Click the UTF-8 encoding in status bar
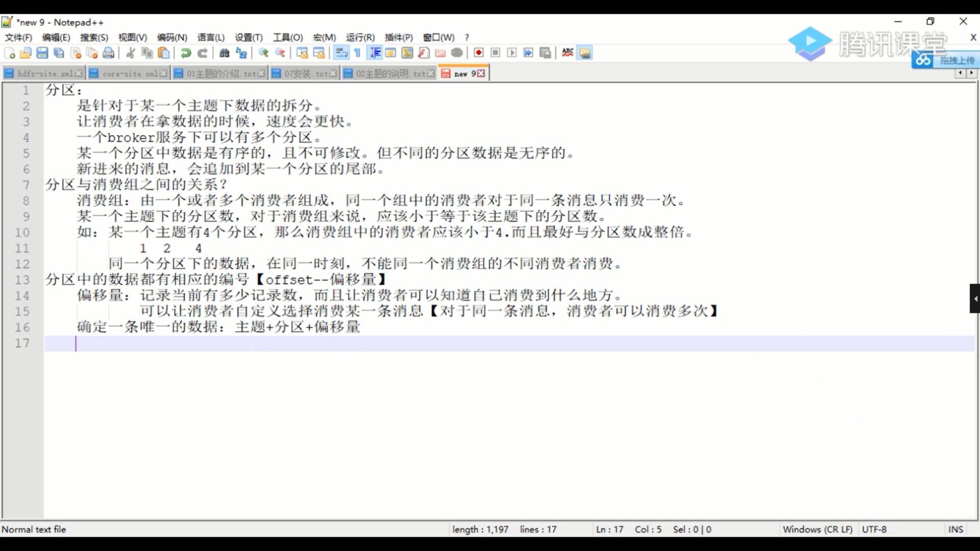The image size is (980, 551). [x=874, y=530]
